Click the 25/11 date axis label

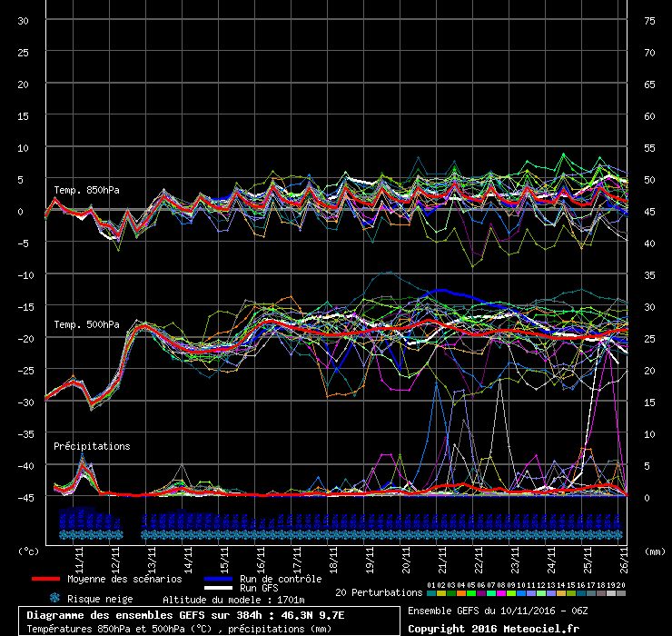pyautogui.click(x=588, y=560)
